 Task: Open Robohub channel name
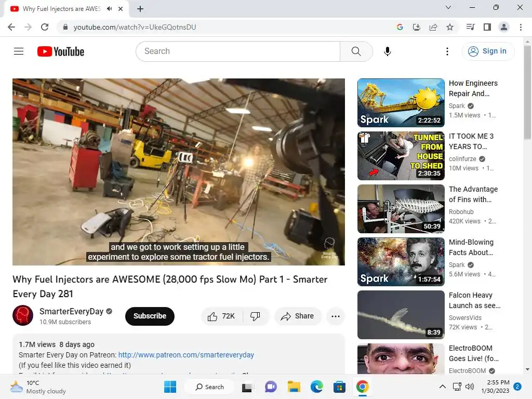[461, 212]
